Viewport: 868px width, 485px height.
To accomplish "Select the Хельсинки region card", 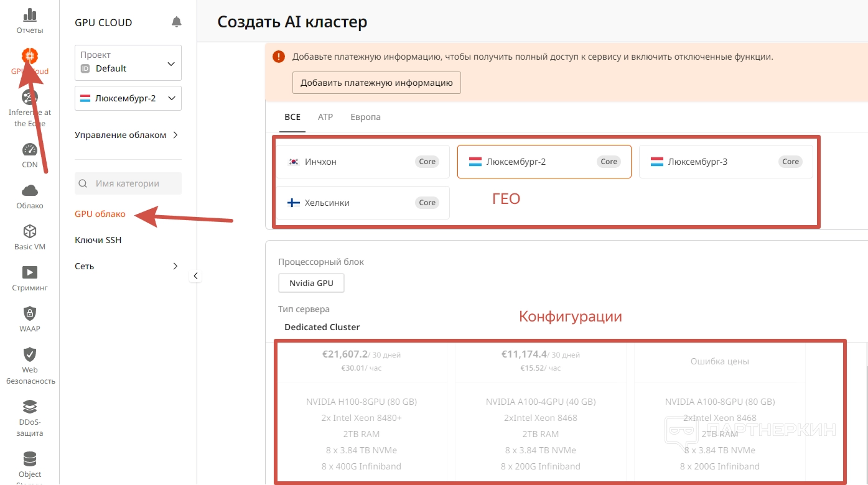I will click(362, 203).
